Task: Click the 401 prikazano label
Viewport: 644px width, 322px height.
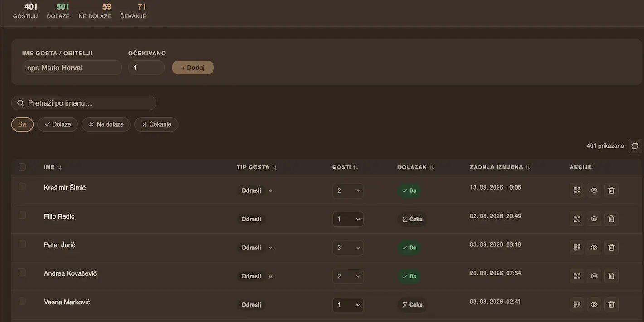Action: 605,146
